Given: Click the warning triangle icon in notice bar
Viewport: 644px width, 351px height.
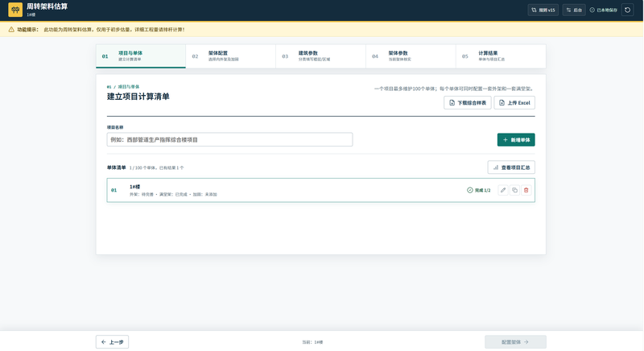Looking at the screenshot, I should coord(11,30).
